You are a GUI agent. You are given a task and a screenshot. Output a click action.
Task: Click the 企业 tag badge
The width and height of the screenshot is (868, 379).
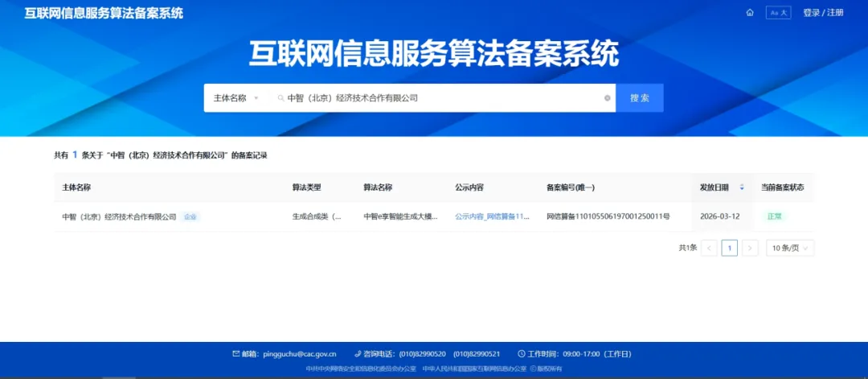pyautogui.click(x=190, y=216)
